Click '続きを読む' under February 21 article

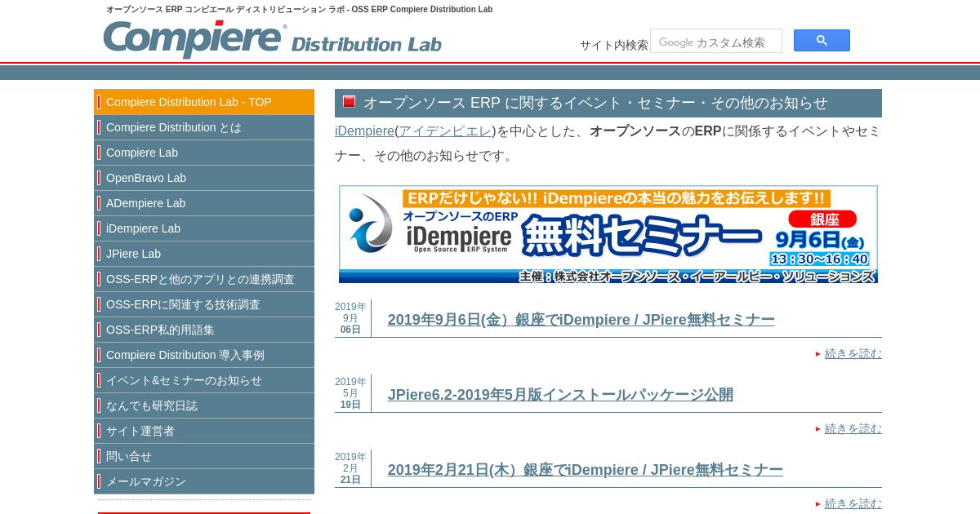(853, 503)
